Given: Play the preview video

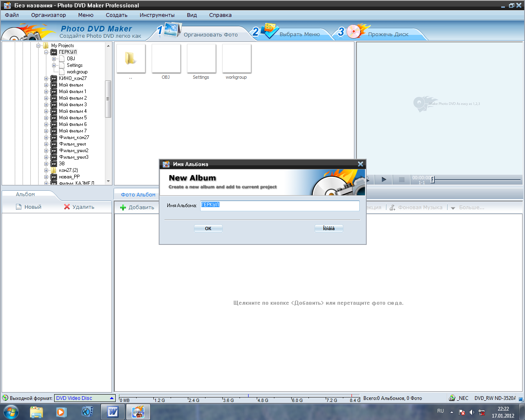Looking at the screenshot, I should (x=384, y=179).
